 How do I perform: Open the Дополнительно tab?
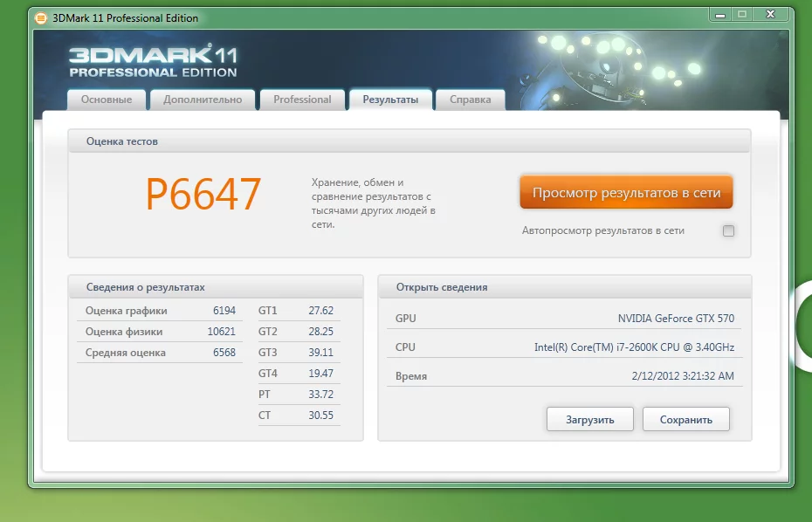coord(203,100)
